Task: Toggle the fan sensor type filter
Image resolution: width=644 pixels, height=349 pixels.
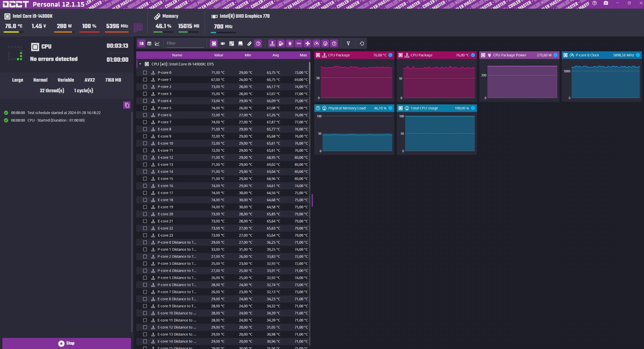Action: [308, 44]
